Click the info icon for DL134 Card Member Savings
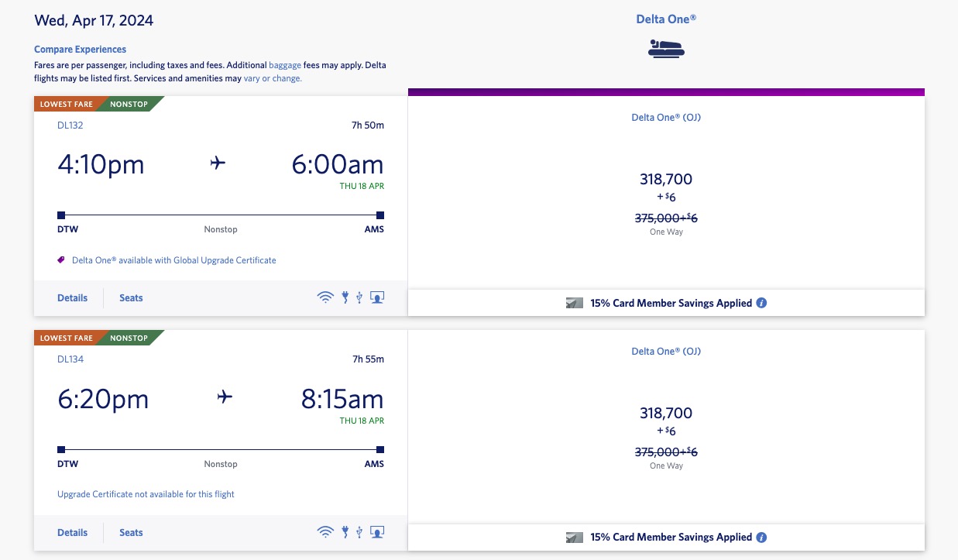Screen dimensions: 958x560 click(761, 537)
